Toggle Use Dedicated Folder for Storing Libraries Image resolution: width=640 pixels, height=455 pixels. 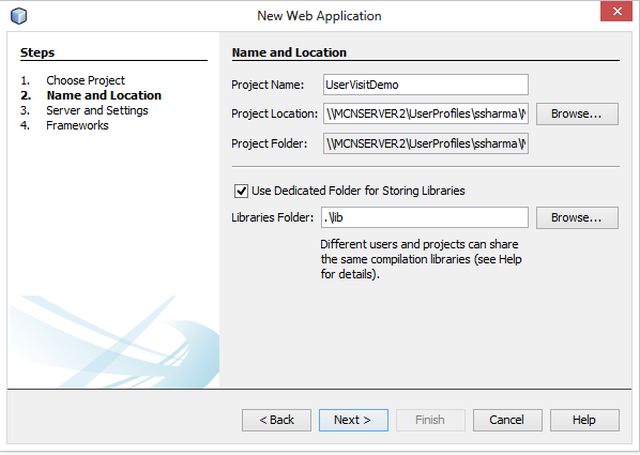pyautogui.click(x=240, y=190)
